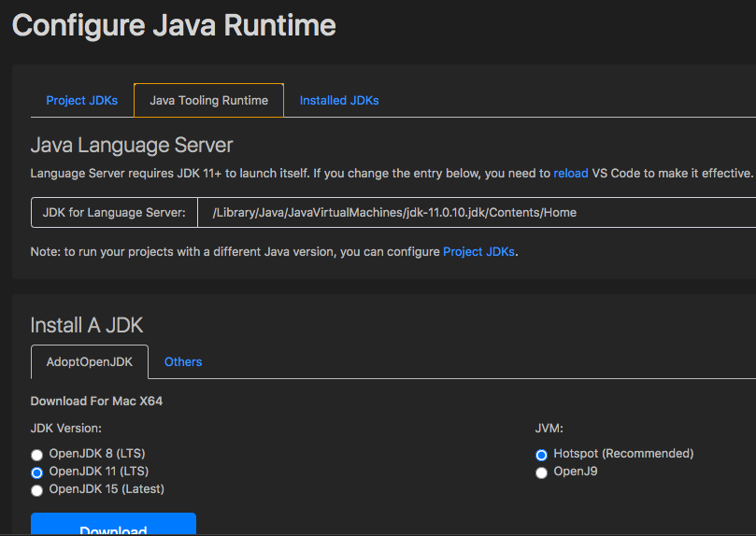The height and width of the screenshot is (536, 756).
Task: Click the Java Language Server heading
Action: 132,146
